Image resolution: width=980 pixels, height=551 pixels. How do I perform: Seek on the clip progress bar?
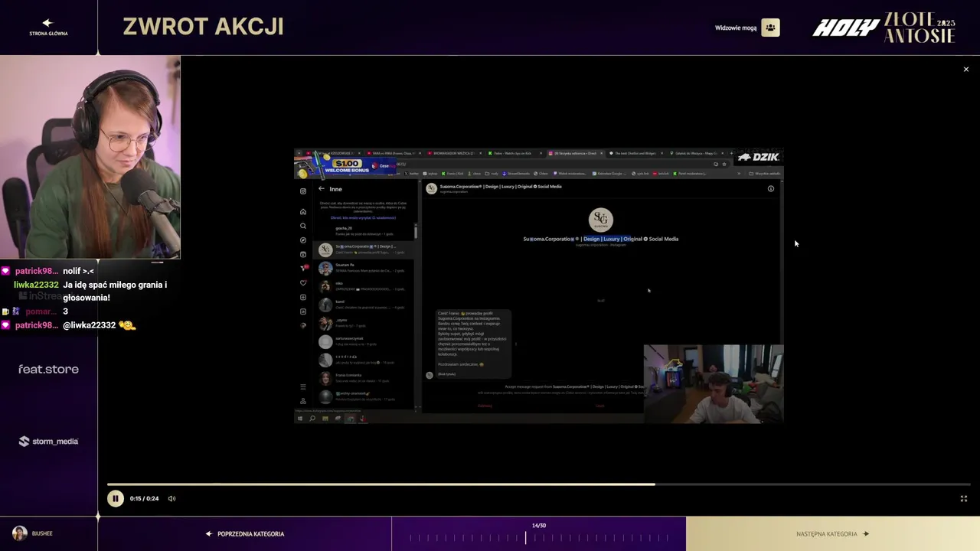pos(539,484)
